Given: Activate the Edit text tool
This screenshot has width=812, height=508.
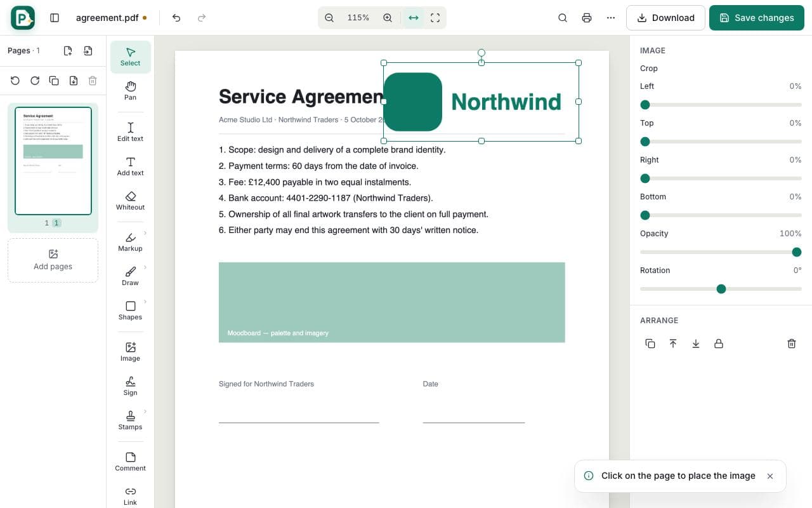Looking at the screenshot, I should [130, 132].
